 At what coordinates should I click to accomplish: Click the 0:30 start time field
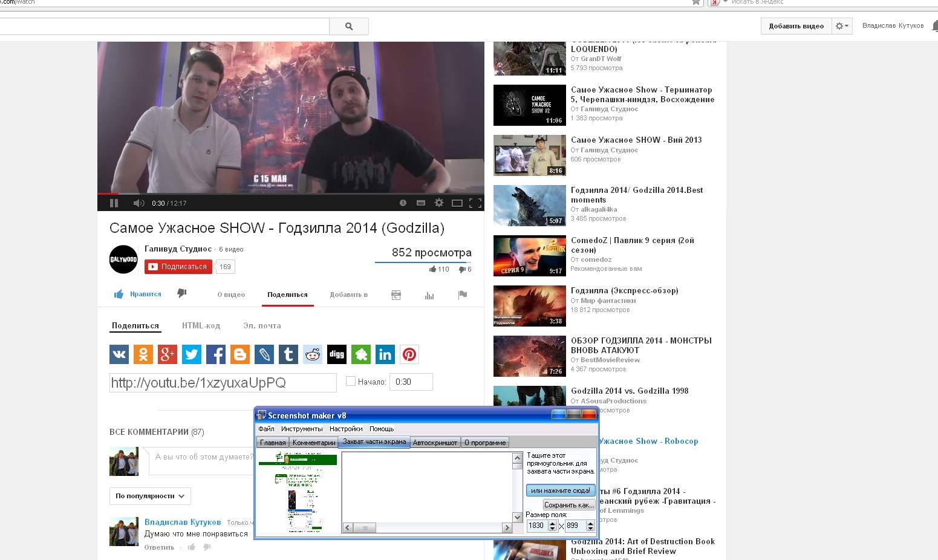pos(411,382)
